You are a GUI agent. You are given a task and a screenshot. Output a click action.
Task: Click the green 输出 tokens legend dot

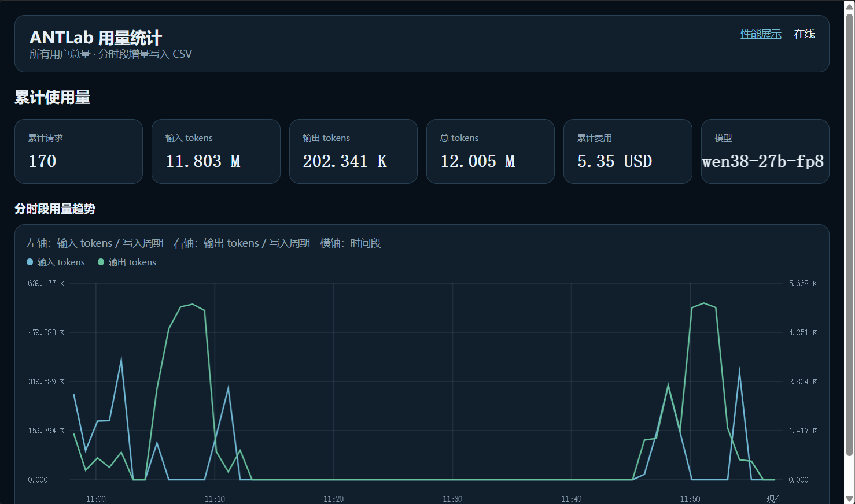coord(101,262)
